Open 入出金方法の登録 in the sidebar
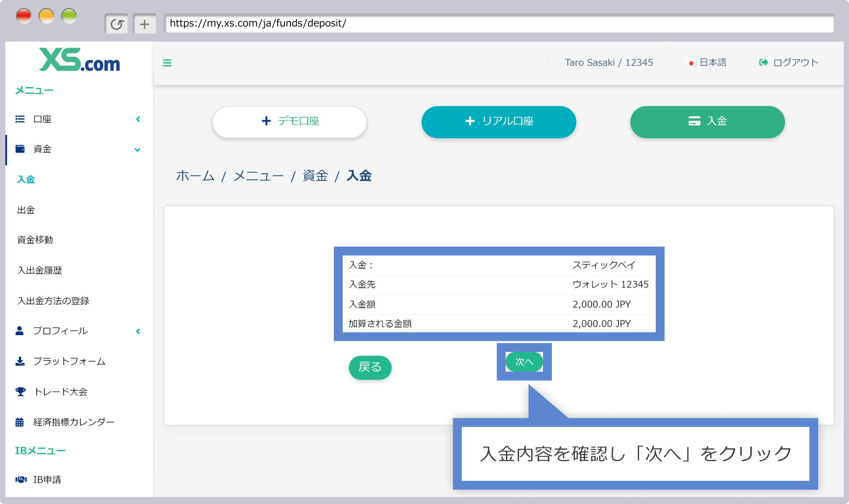This screenshot has height=504, width=849. pos(53,301)
